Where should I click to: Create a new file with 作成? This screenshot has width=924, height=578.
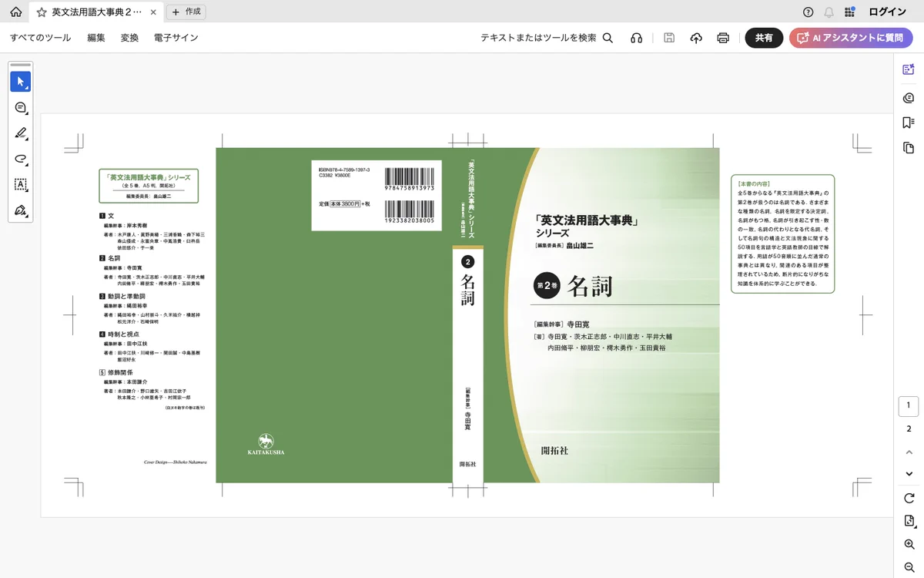pyautogui.click(x=186, y=12)
